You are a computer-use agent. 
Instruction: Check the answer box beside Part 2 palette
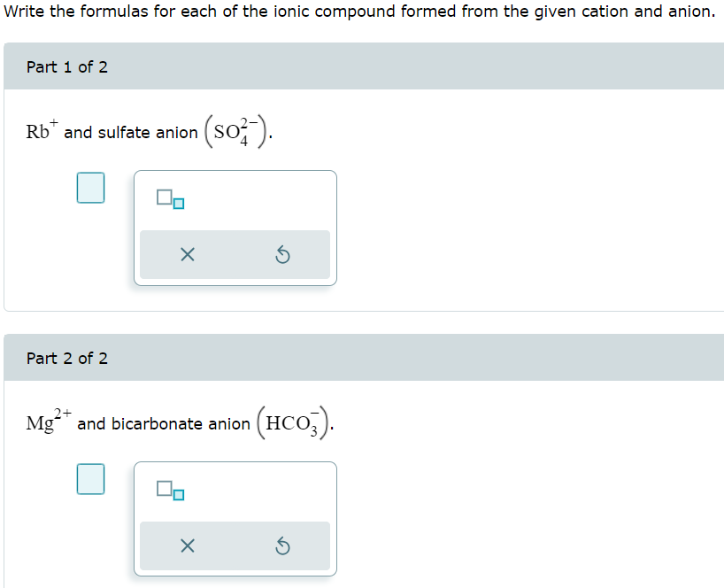[x=90, y=480]
